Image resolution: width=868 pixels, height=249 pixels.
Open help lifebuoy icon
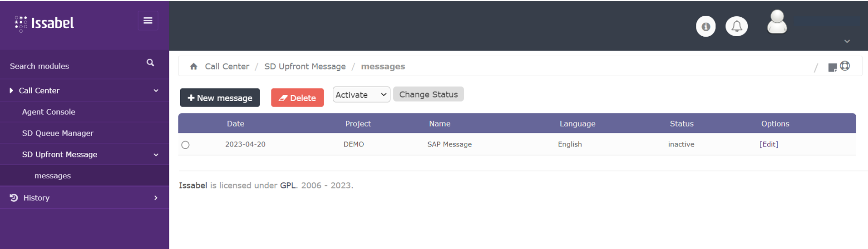coord(845,66)
